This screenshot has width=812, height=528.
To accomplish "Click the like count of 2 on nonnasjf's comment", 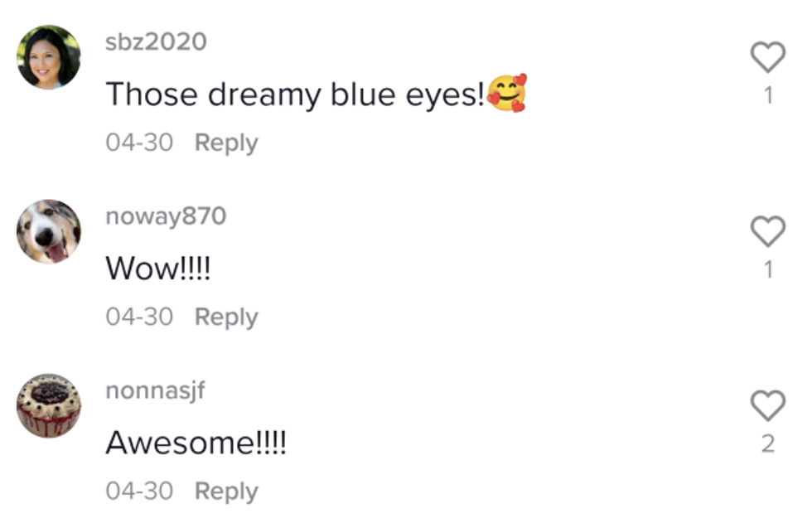I will pos(768,443).
